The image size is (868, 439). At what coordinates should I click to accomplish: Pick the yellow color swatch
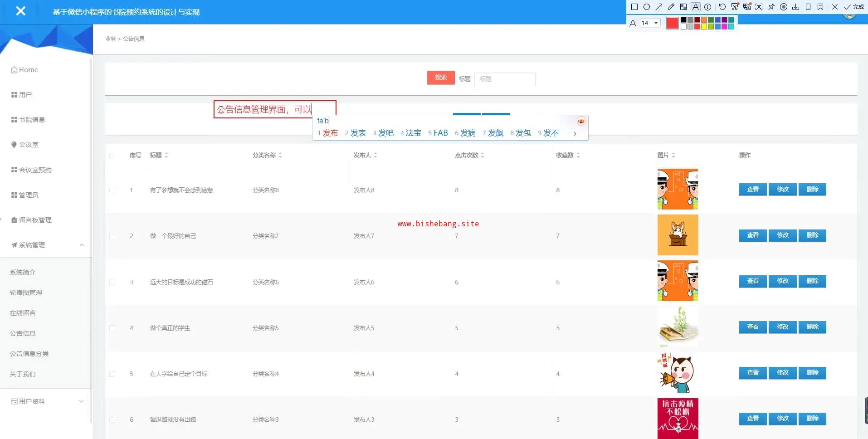pos(704,27)
